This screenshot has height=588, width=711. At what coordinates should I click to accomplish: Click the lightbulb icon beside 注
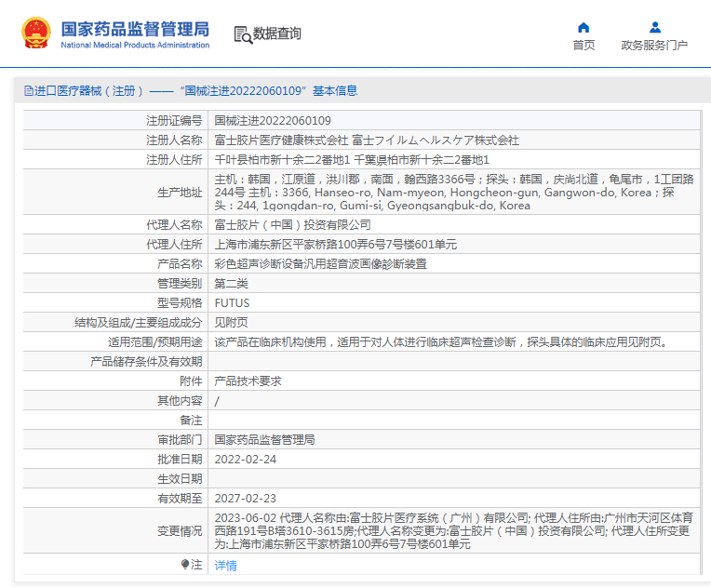pos(184,564)
